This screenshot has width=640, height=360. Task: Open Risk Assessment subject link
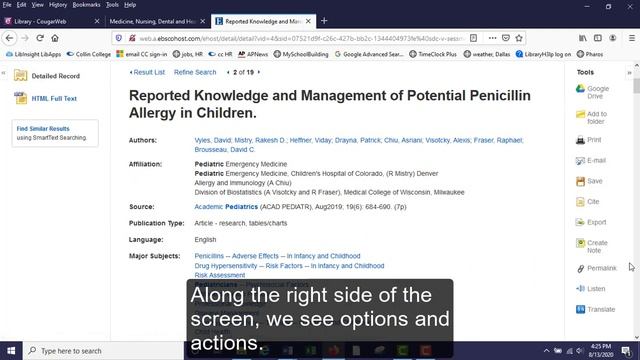(x=220, y=275)
